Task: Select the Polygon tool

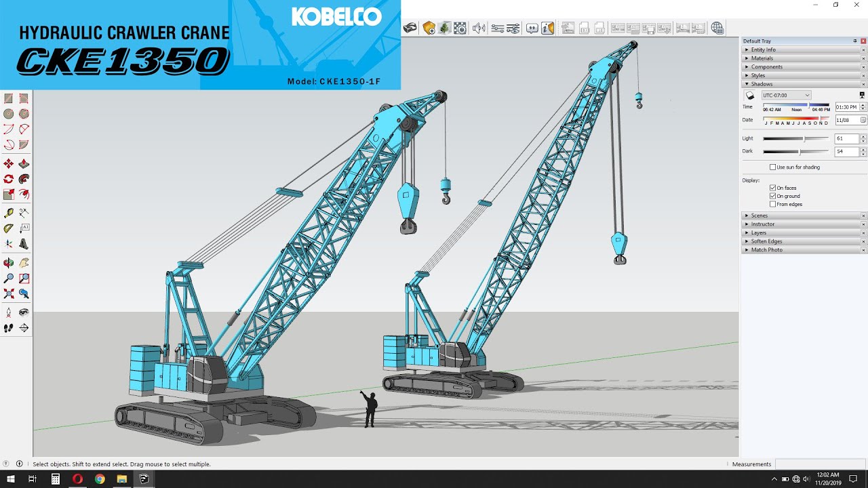Action: click(x=24, y=114)
